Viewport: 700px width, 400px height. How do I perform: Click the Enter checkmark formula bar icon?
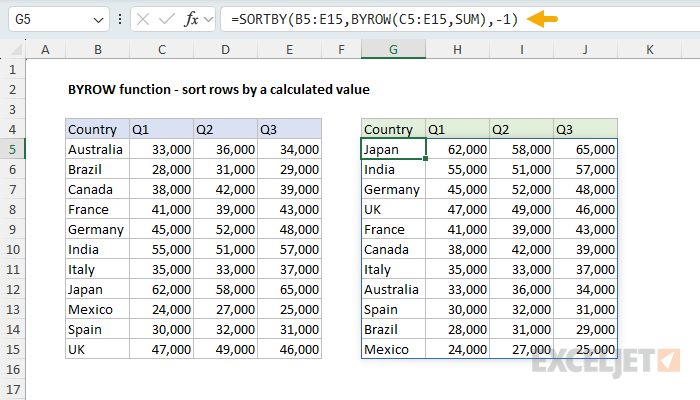click(167, 20)
